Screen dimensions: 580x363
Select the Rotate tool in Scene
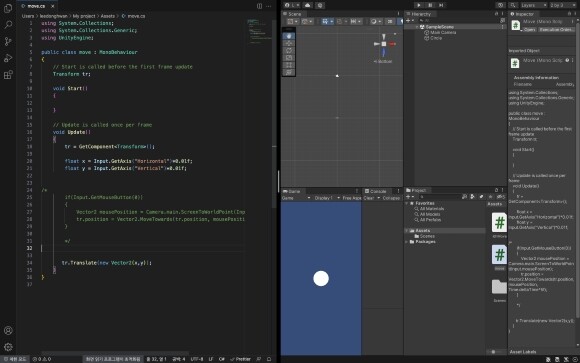click(289, 50)
